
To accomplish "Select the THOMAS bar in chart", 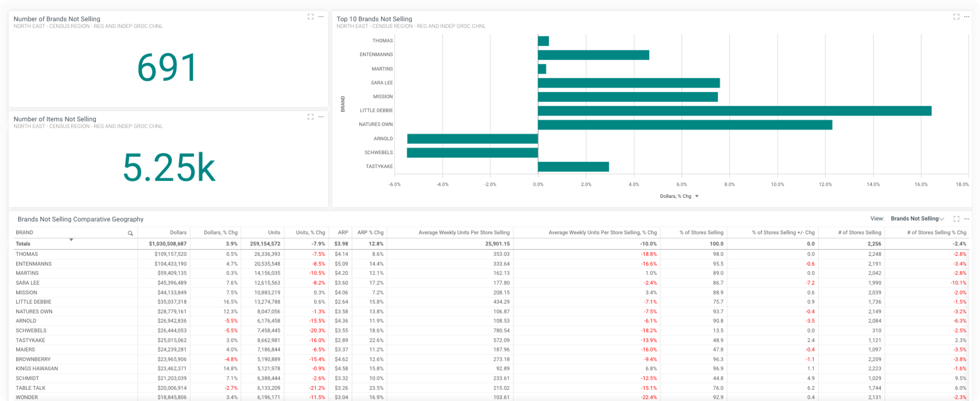I will coord(544,41).
